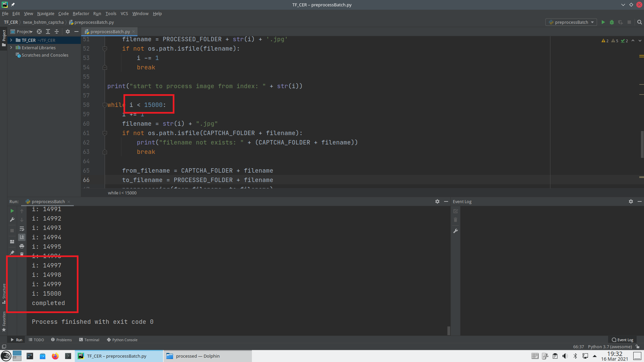Run with coverage from the top toolbar
644x362 pixels.
tap(621, 22)
